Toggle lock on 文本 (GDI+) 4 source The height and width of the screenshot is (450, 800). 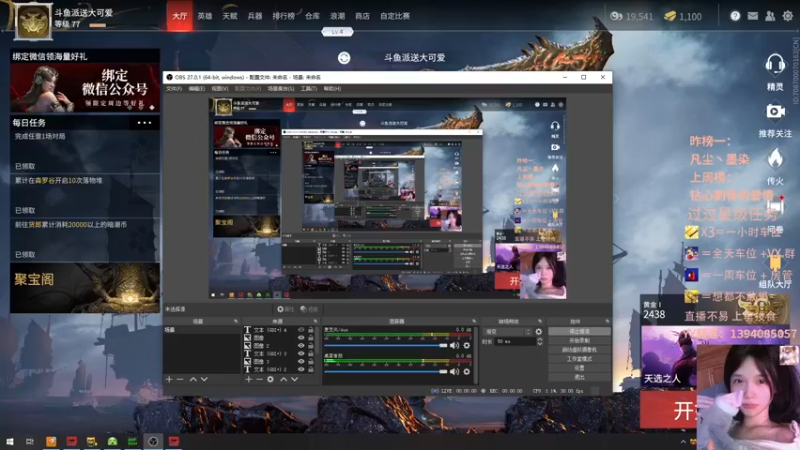point(311,330)
